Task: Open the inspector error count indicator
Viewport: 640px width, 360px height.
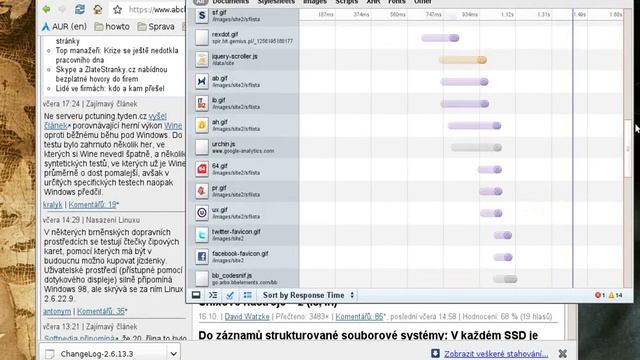Action: click(600, 295)
